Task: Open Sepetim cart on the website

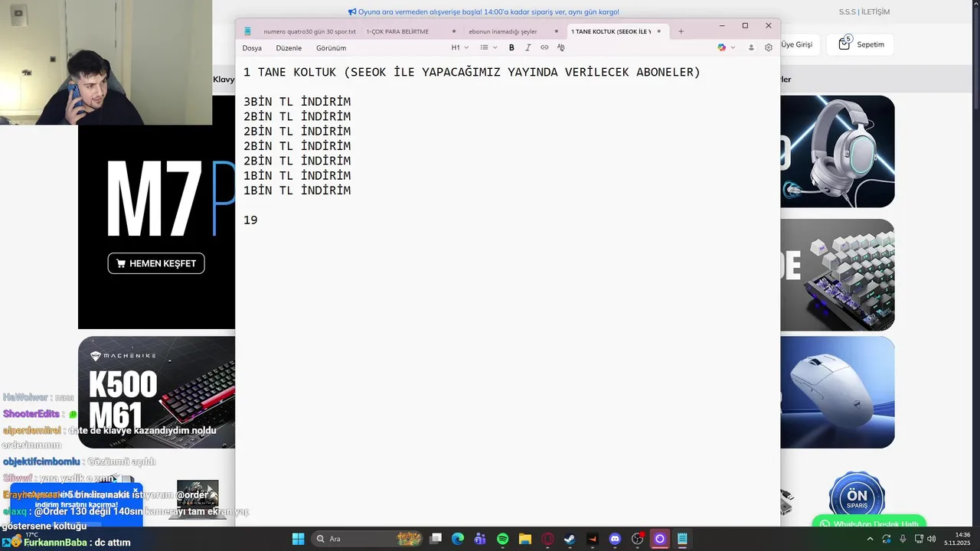Action: 861,44
